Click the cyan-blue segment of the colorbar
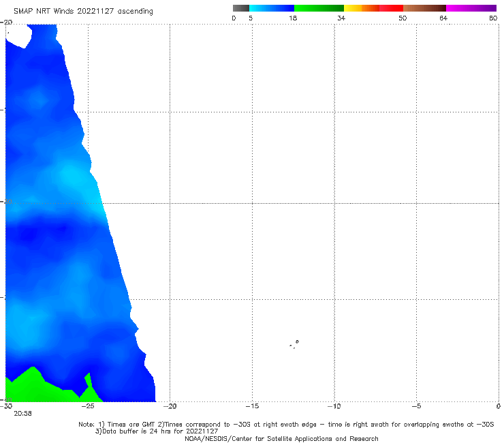504x443 pixels. (x=272, y=8)
